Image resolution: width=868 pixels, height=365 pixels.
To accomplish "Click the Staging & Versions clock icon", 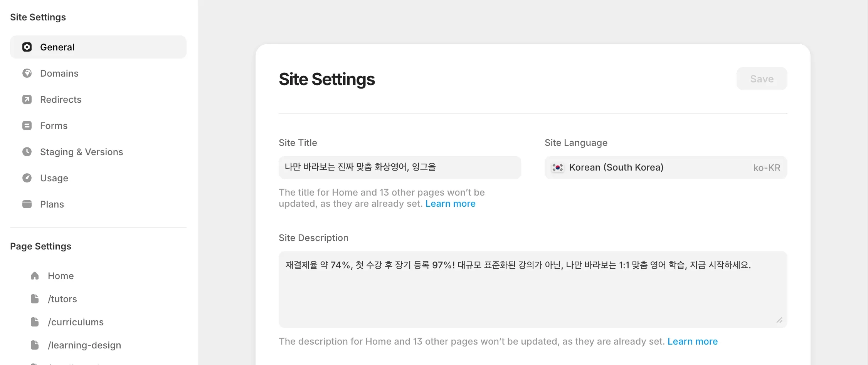I will pyautogui.click(x=27, y=152).
